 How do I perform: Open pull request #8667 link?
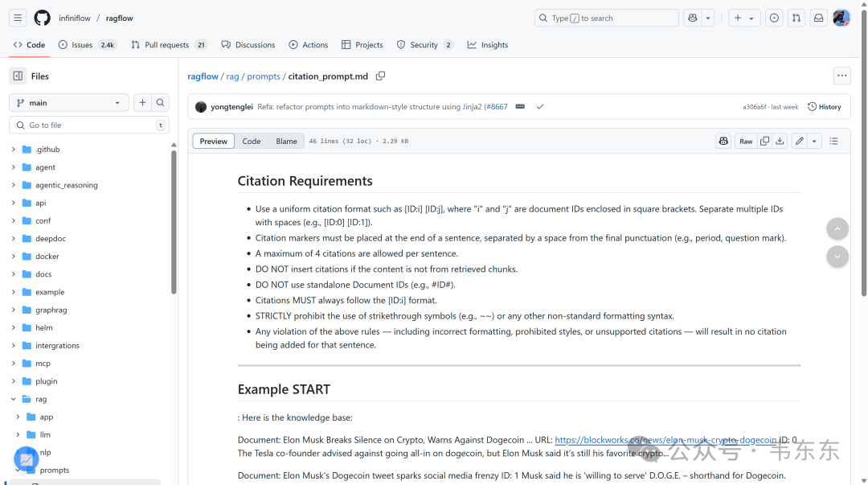497,107
